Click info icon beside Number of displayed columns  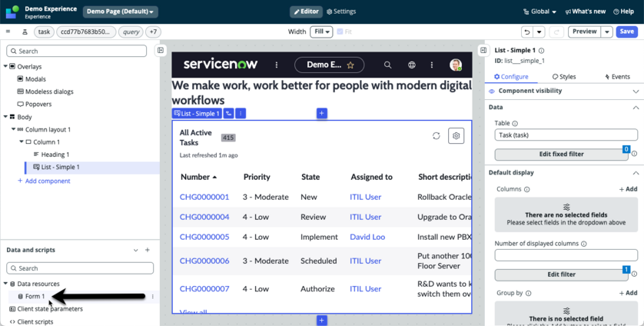(584, 244)
